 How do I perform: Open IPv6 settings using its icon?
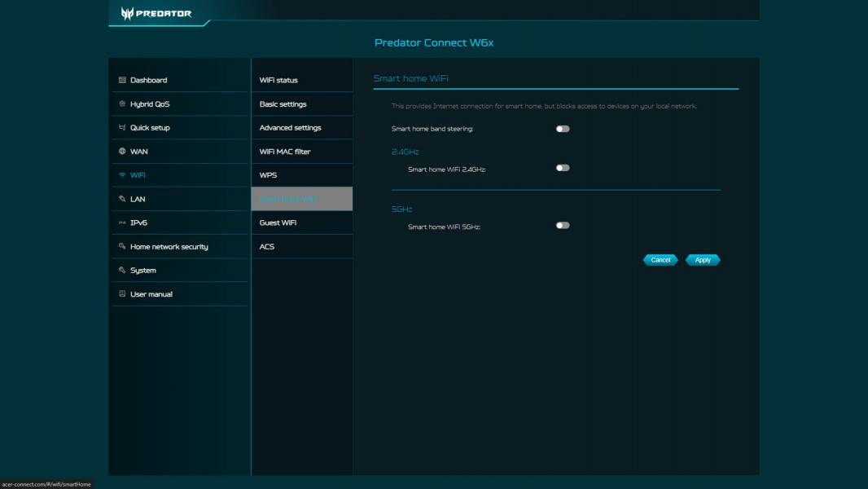coord(121,222)
